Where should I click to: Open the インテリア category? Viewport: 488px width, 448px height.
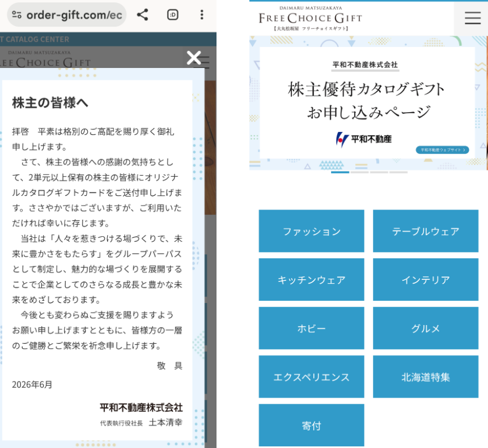[426, 279]
